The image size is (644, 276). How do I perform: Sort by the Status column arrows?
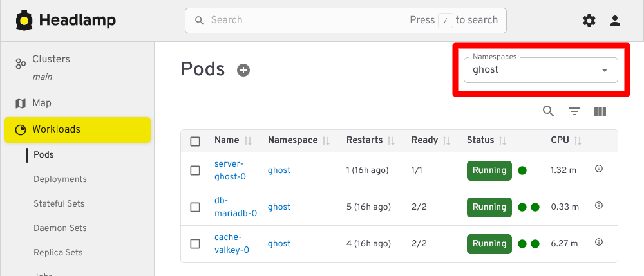coord(502,141)
